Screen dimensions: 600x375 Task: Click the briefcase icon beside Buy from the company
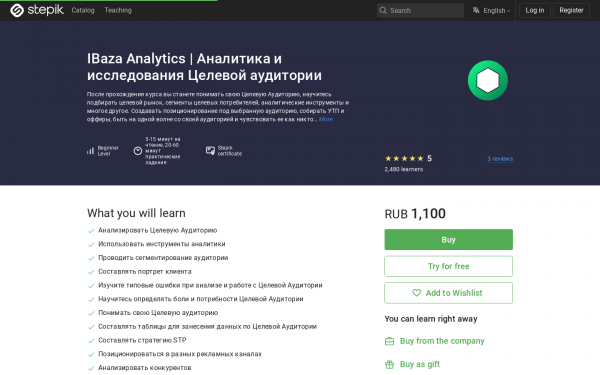click(x=389, y=341)
